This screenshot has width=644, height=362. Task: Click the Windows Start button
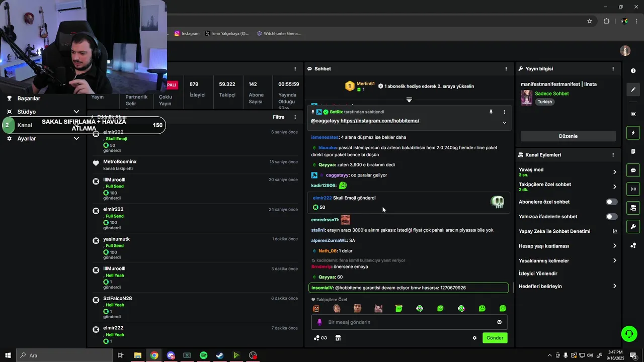coord(8,355)
